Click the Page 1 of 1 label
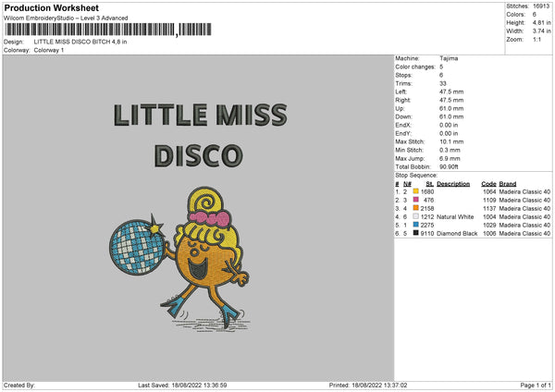Viewport: 555px width, 392px height. click(x=536, y=385)
